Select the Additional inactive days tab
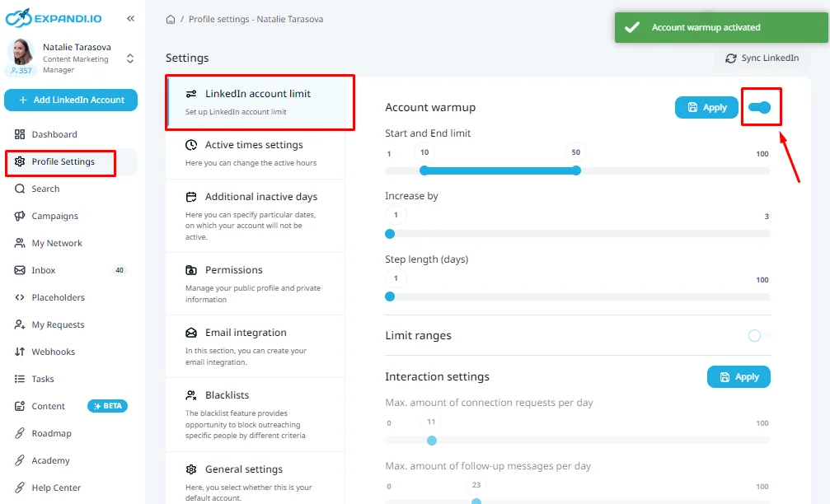Viewport: 830px width, 504px height. 256,216
